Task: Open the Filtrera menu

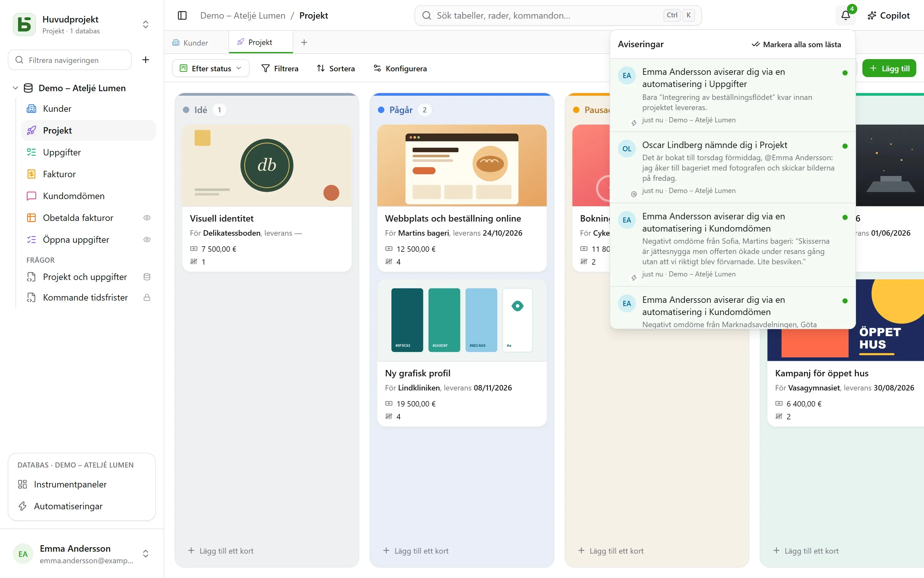Action: point(280,68)
